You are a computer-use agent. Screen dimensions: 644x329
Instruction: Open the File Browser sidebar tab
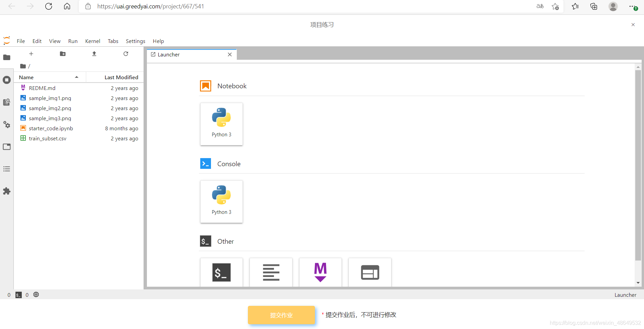[7, 57]
